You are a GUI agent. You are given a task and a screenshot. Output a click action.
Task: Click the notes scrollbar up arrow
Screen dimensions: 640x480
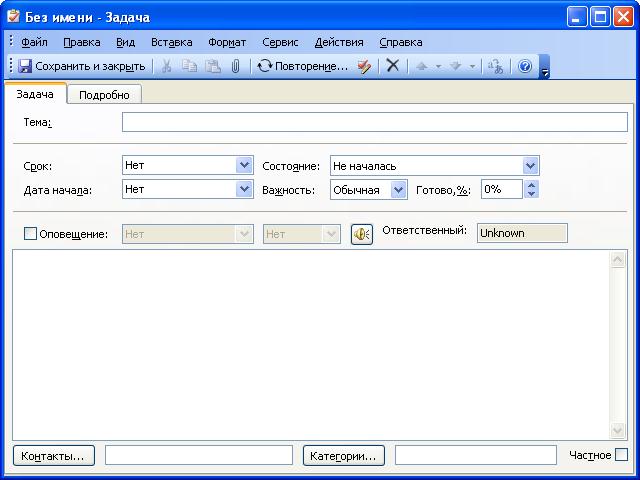(x=618, y=260)
